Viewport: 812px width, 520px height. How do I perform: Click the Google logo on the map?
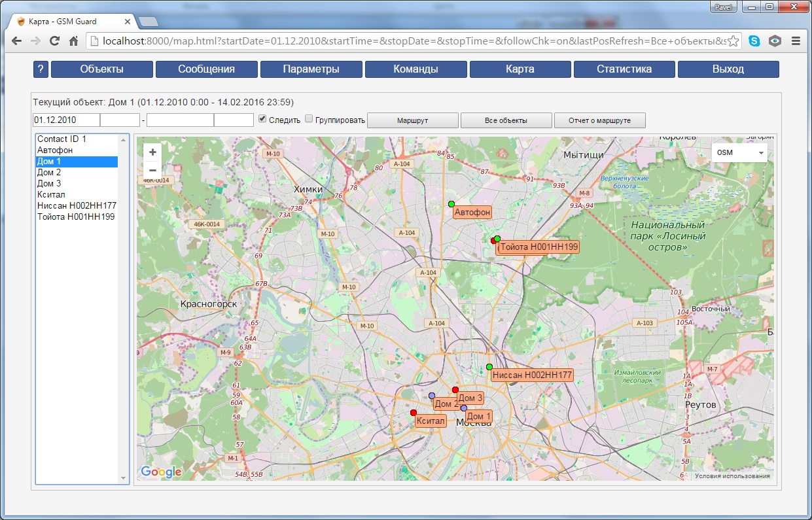coord(161,472)
